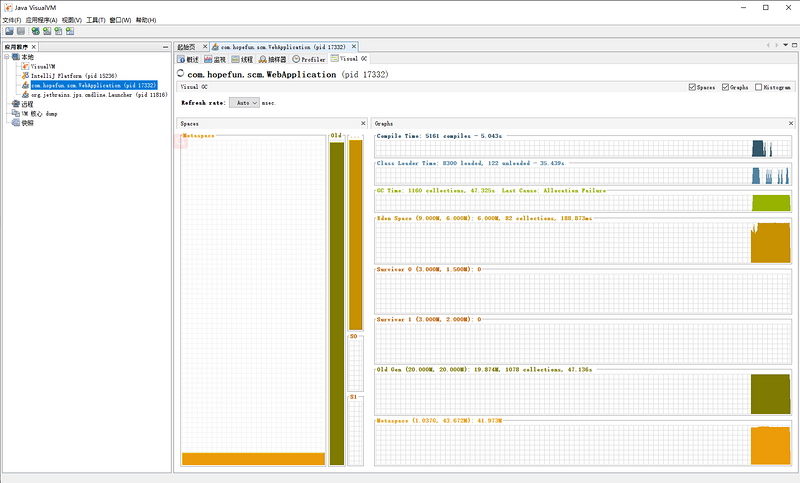Open the Refresh rate Auto dropdown
The height and width of the screenshot is (483, 800).
pyautogui.click(x=244, y=102)
